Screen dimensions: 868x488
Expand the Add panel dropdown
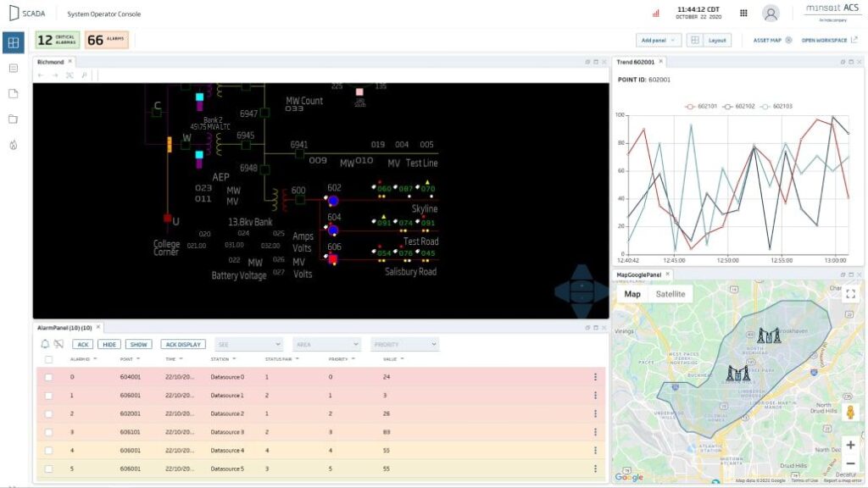pos(659,40)
